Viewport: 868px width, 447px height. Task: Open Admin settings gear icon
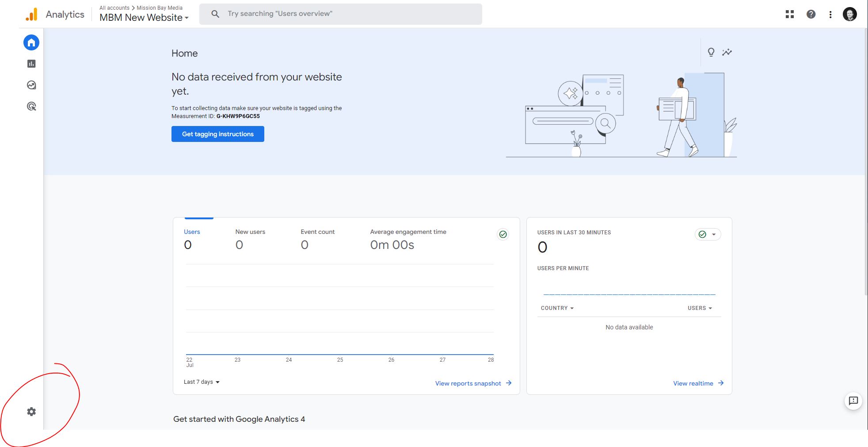pos(31,412)
